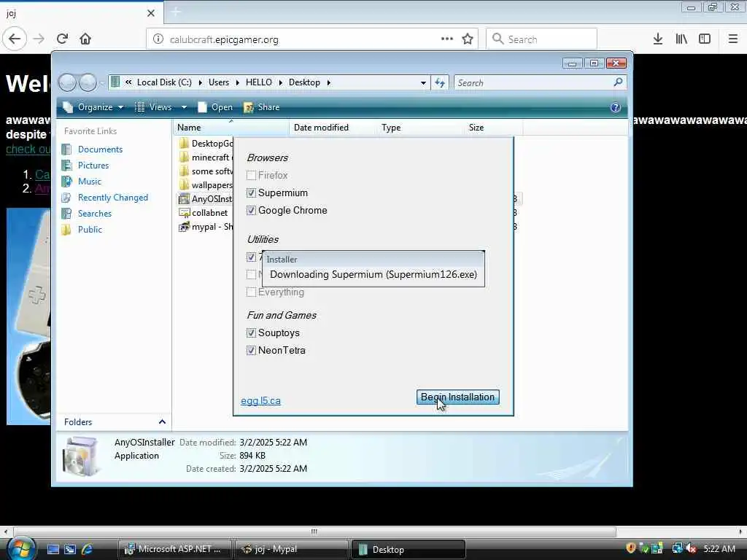Toggle the Firefox checkbox

point(251,175)
